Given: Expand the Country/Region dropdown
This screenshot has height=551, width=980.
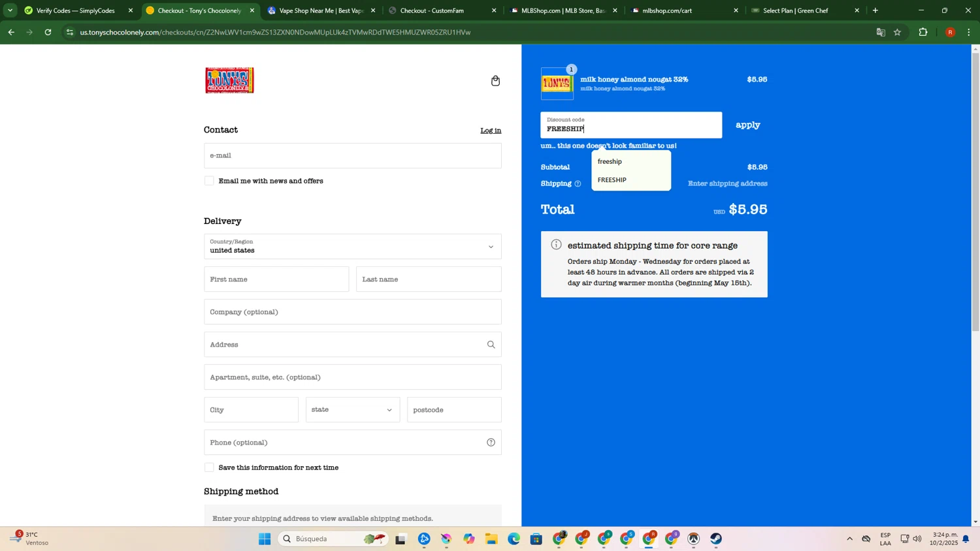Looking at the screenshot, I should click(x=353, y=247).
